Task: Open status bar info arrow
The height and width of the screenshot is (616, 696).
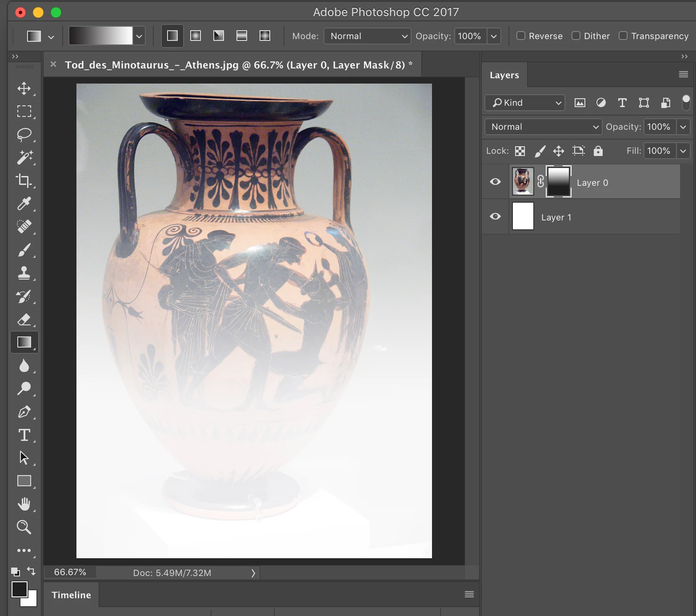Action: (x=253, y=573)
